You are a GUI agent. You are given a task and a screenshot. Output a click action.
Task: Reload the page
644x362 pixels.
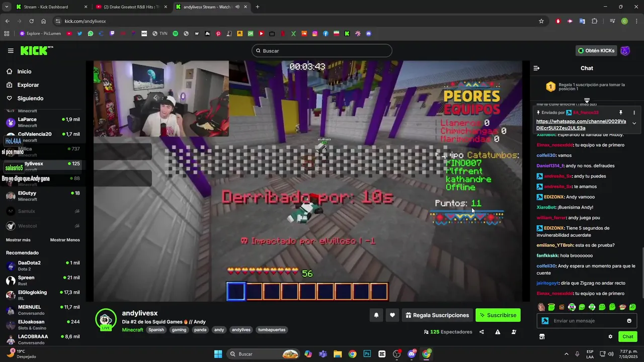(x=31, y=21)
